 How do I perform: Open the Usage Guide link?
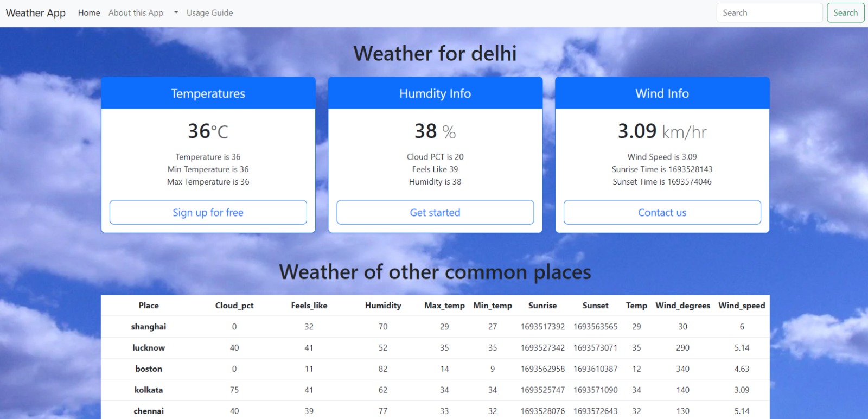click(x=209, y=13)
